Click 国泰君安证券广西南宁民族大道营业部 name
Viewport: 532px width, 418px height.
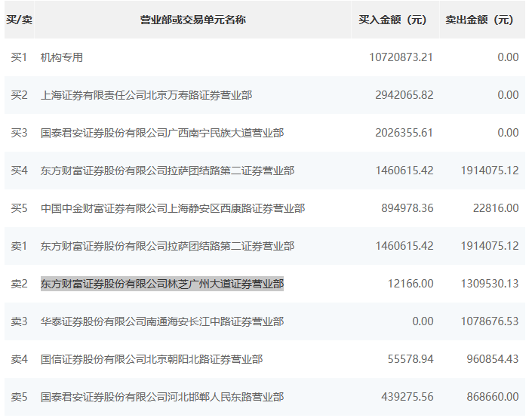pyautogui.click(x=162, y=133)
